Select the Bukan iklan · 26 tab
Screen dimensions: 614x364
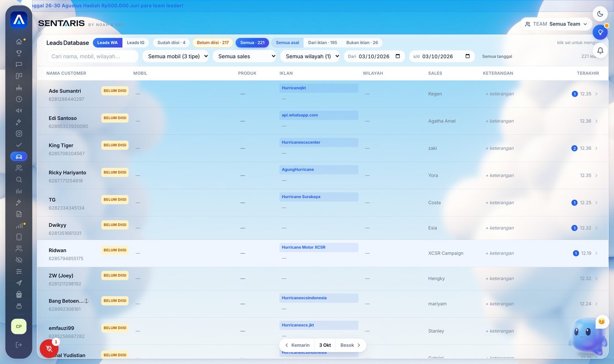[x=362, y=42]
